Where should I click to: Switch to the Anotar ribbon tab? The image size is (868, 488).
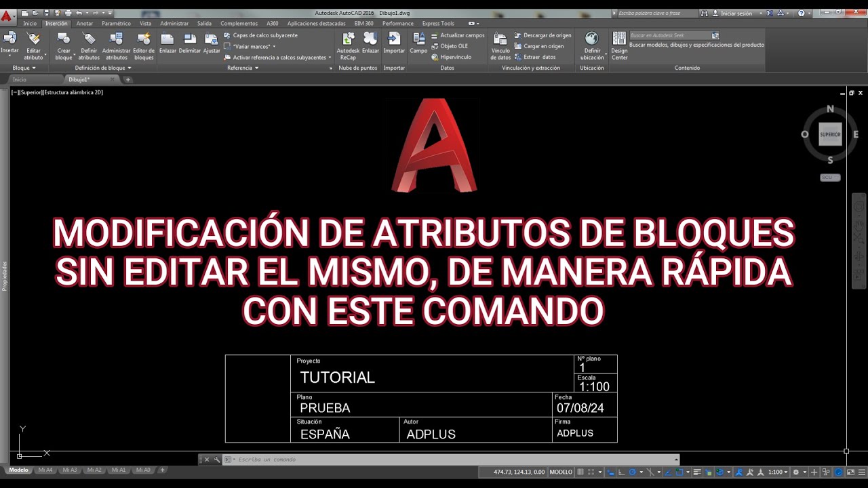85,23
